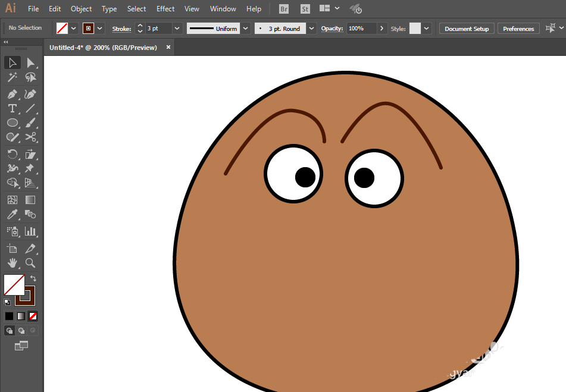This screenshot has width=566, height=392.
Task: Open the 3 pt. Round brush dropdown
Action: tap(311, 29)
